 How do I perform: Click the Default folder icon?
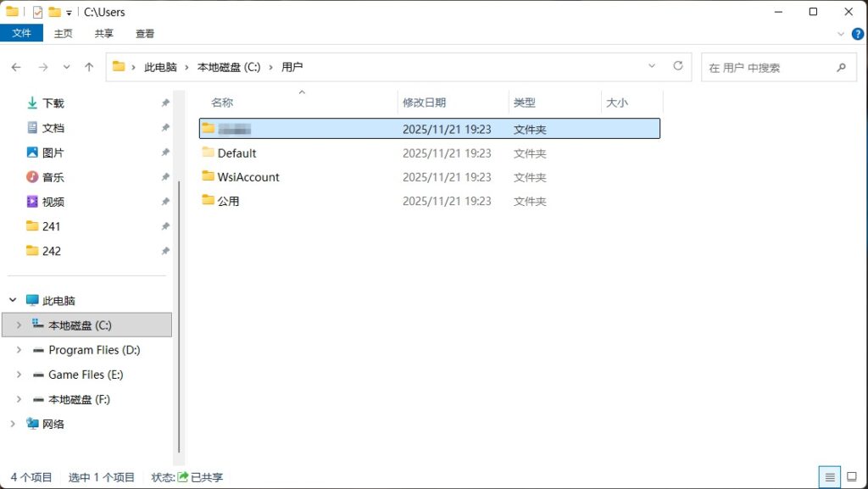(x=209, y=152)
